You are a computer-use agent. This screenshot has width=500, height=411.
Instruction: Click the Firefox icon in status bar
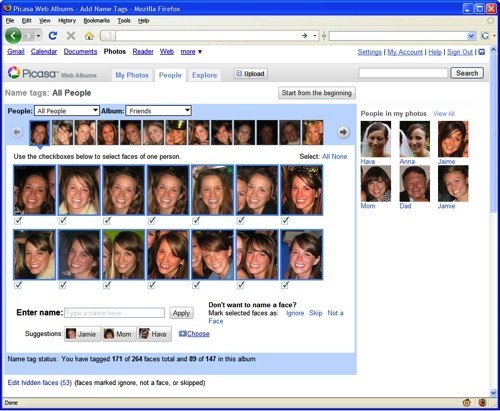click(x=482, y=402)
